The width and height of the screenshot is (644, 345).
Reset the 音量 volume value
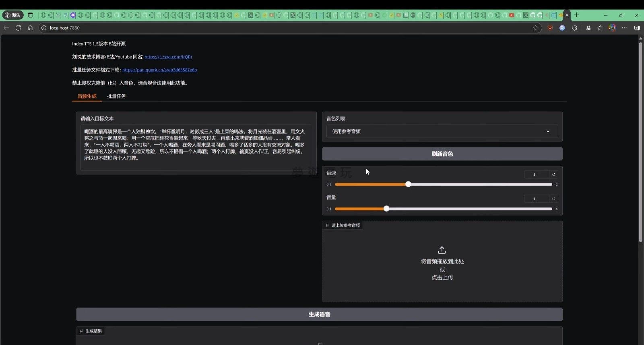[x=553, y=199]
